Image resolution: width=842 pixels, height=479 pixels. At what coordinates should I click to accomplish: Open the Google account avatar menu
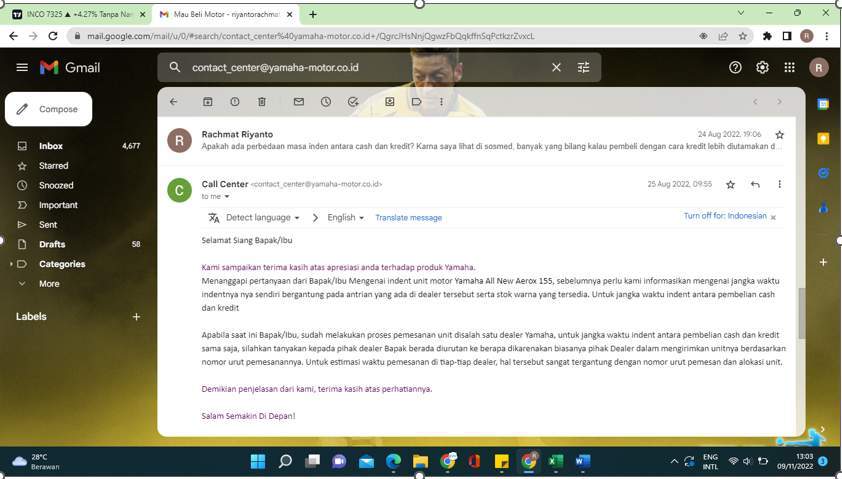818,68
